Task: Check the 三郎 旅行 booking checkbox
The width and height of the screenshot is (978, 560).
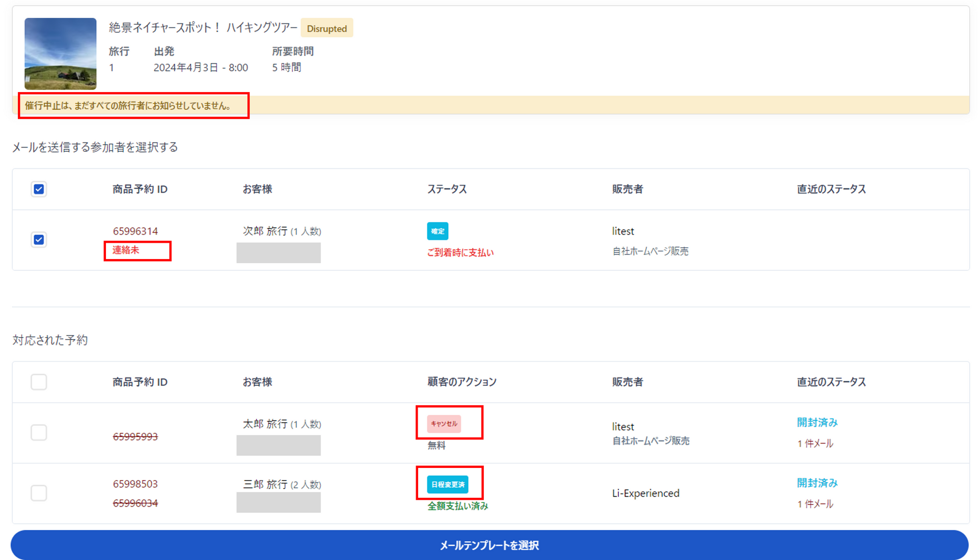Action: coord(39,493)
